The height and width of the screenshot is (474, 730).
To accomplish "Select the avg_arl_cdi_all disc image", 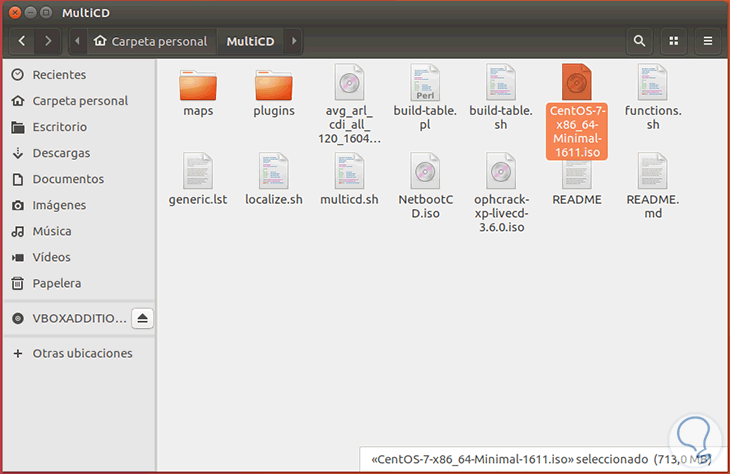I will 349,104.
